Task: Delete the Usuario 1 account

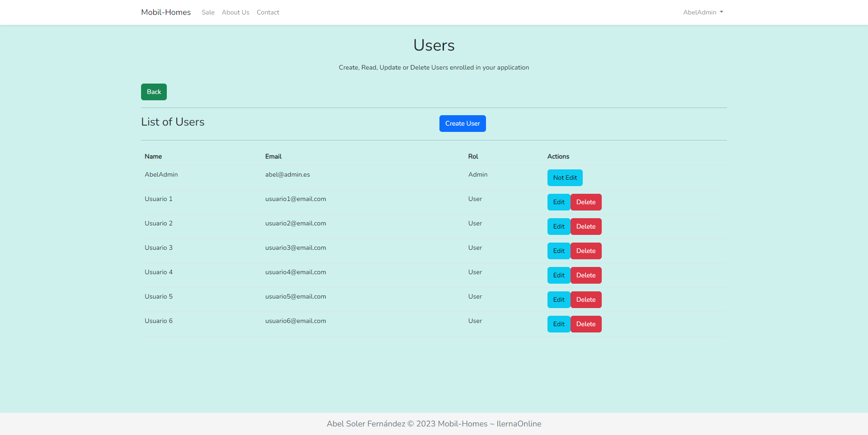Action: tap(586, 202)
